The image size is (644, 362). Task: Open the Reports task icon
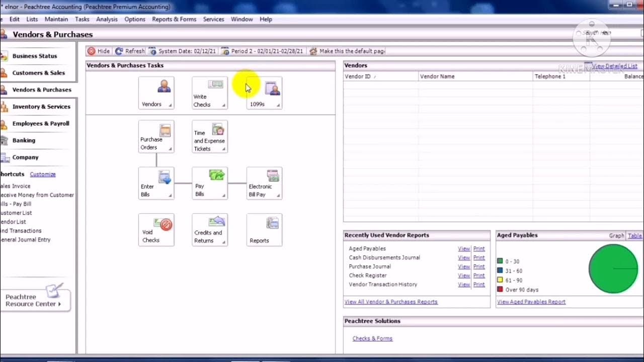(x=264, y=230)
